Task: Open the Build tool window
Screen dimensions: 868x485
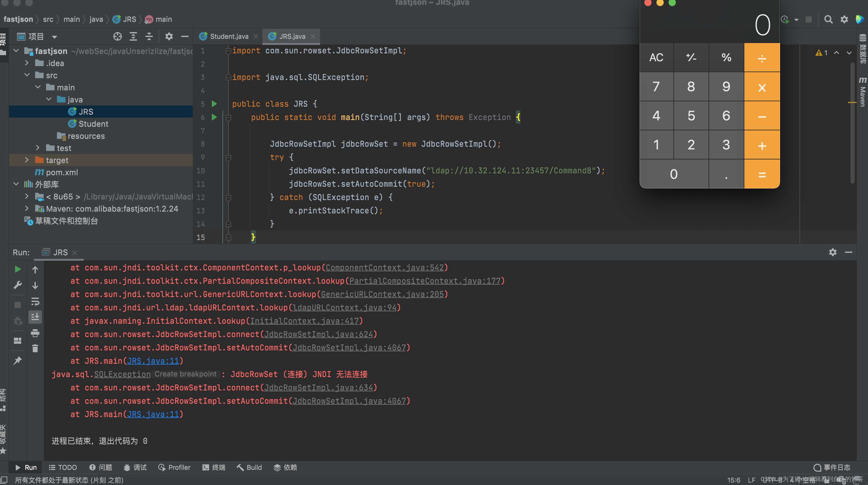Action: [249, 467]
